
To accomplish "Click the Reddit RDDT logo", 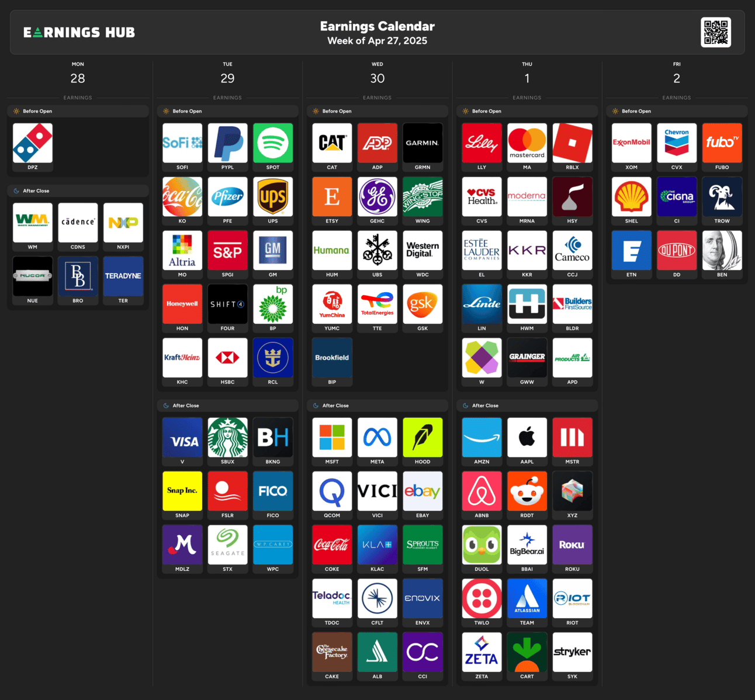I will pyautogui.click(x=527, y=491).
